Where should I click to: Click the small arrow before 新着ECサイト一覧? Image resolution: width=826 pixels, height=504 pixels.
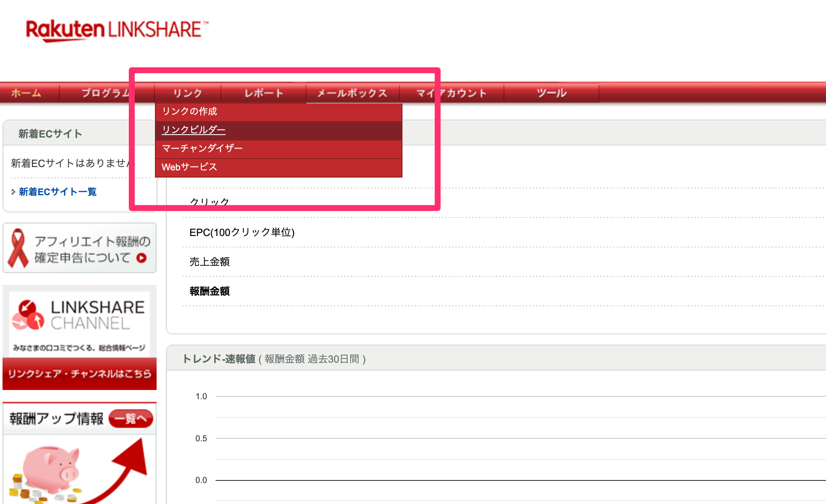(x=13, y=192)
